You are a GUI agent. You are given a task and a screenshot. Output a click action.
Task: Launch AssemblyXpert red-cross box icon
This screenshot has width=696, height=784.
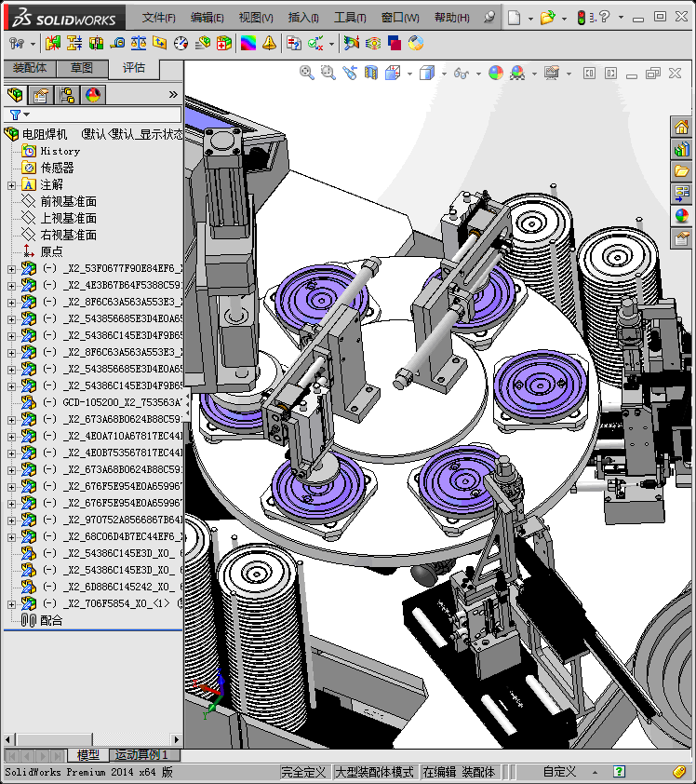[x=224, y=44]
